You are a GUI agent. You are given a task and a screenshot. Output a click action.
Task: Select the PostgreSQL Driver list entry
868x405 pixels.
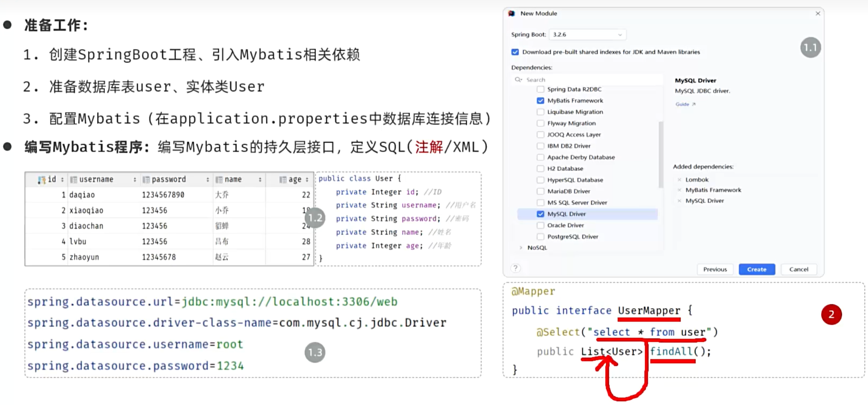[x=572, y=237]
